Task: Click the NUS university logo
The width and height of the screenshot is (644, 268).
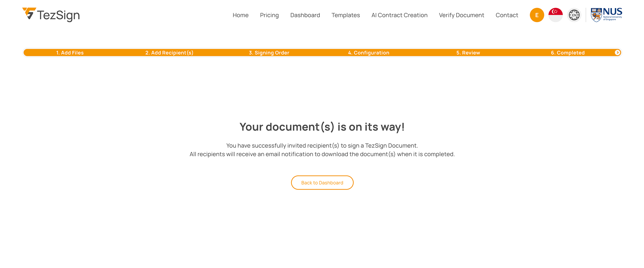Action: pyautogui.click(x=606, y=15)
